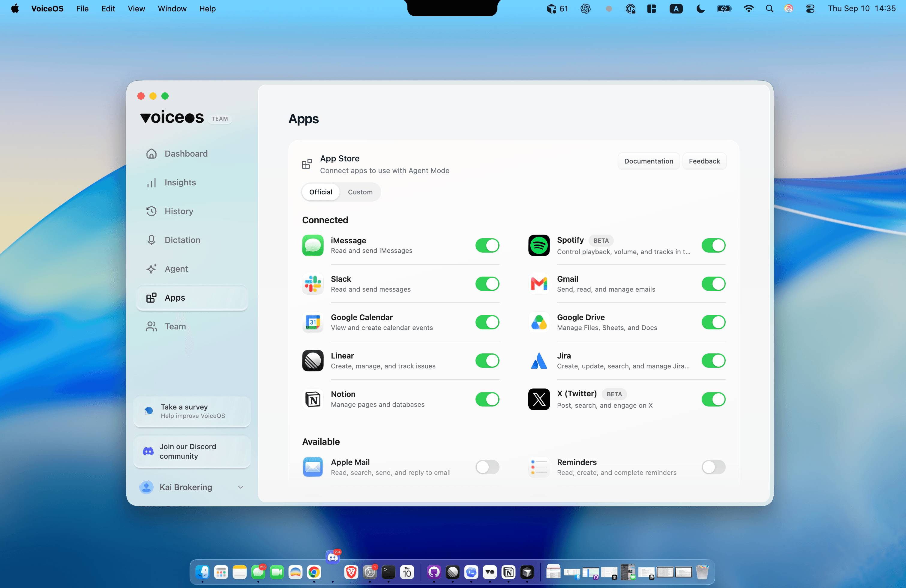Disable the Spotify toggle
Viewport: 906px width, 588px height.
pos(713,245)
